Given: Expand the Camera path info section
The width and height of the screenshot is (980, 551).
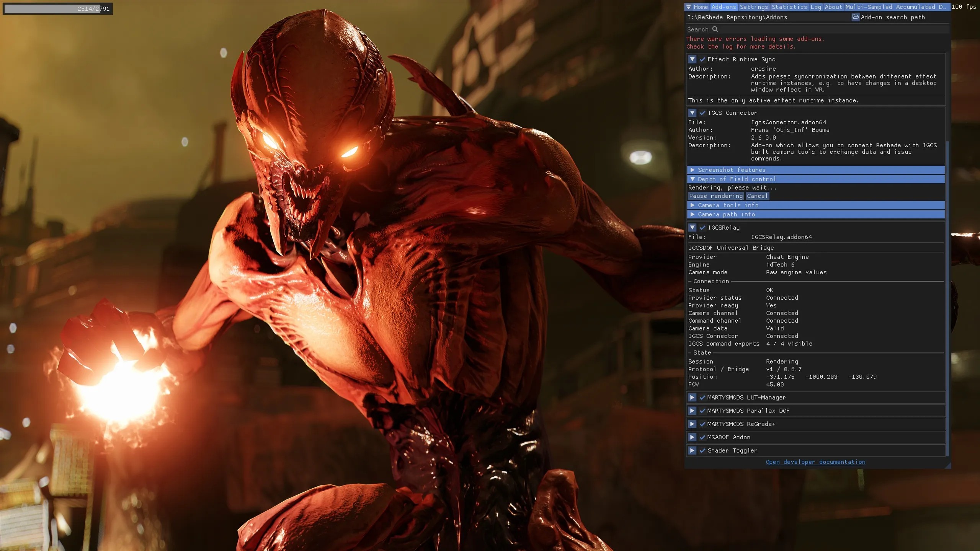Looking at the screenshot, I should tap(816, 214).
